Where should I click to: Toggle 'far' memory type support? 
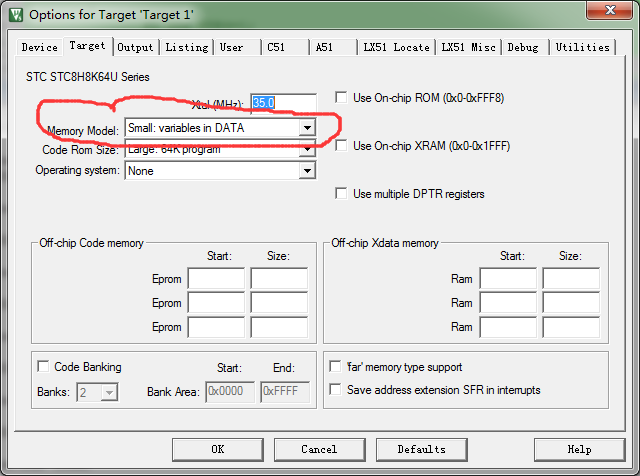coord(336,366)
